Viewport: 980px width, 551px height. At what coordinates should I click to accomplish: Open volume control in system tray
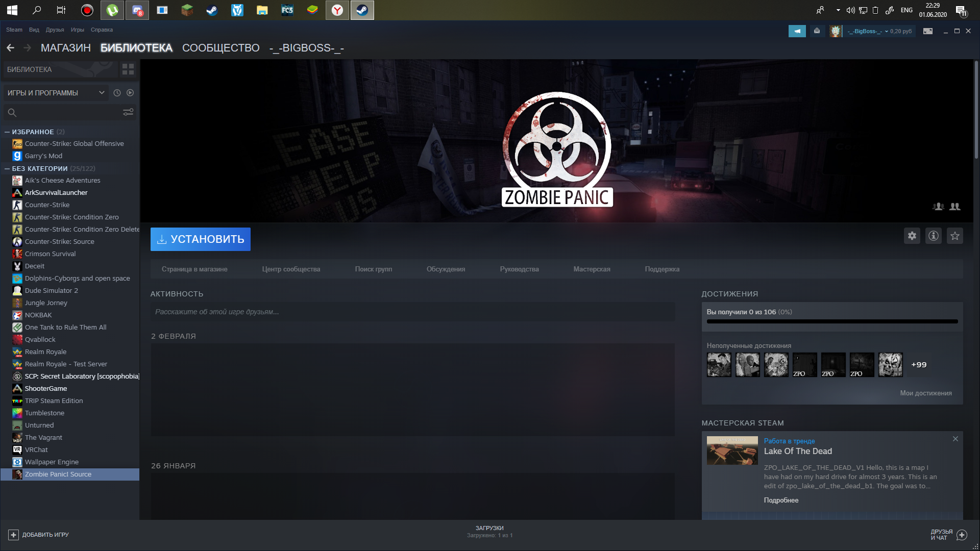tap(851, 10)
